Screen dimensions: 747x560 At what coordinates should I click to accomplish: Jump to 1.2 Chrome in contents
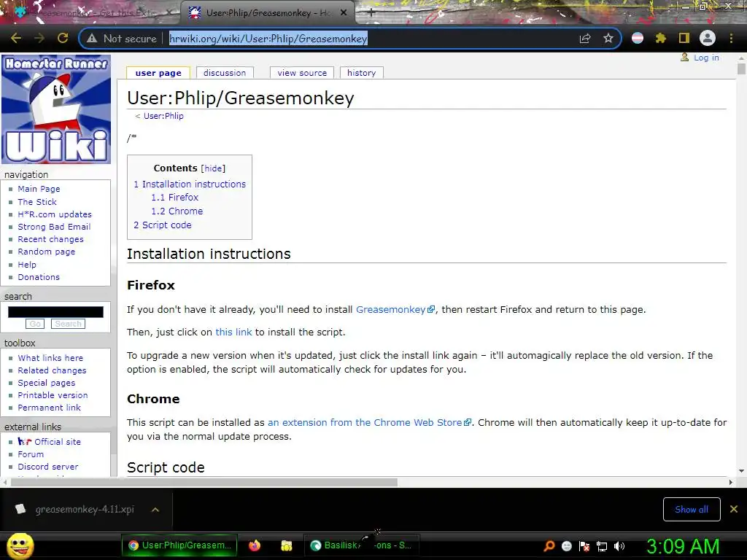coord(177,211)
